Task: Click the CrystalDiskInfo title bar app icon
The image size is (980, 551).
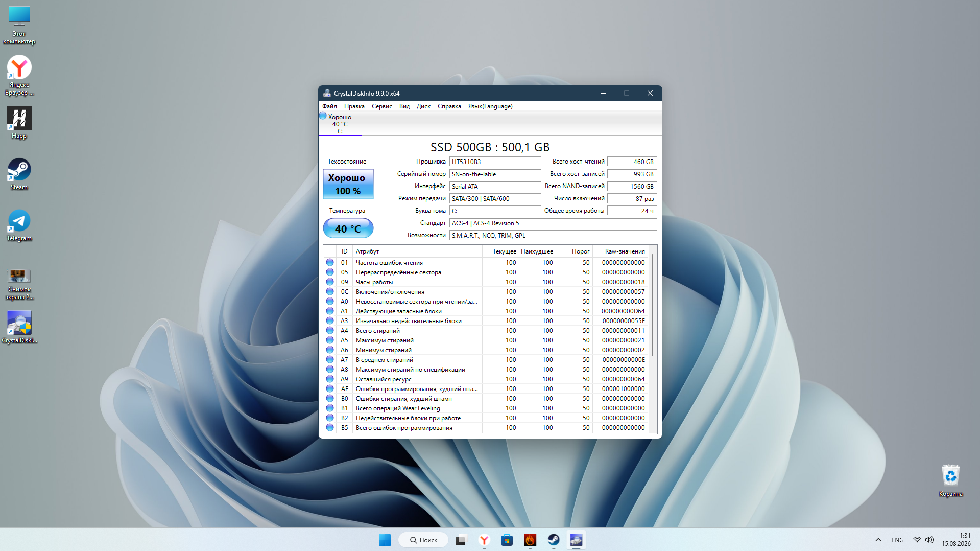Action: click(x=327, y=93)
